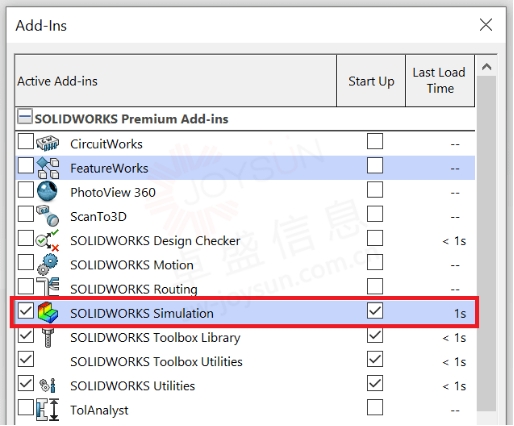The width and height of the screenshot is (514, 426).
Task: Enable SOLIDWORKS Routing active checkbox
Action: [x=26, y=286]
